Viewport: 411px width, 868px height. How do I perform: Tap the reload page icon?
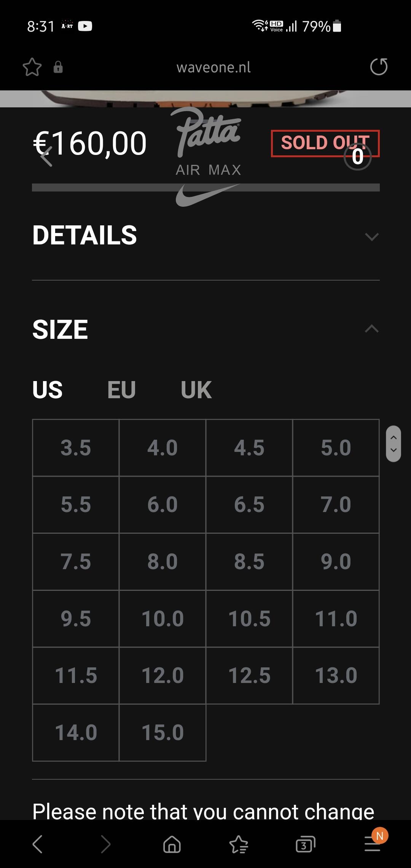(x=379, y=67)
